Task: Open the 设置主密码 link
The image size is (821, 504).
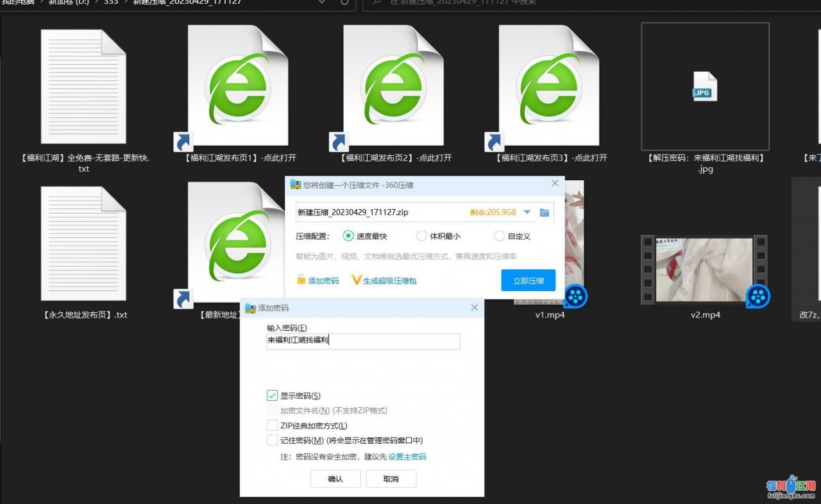Action: [x=407, y=457]
